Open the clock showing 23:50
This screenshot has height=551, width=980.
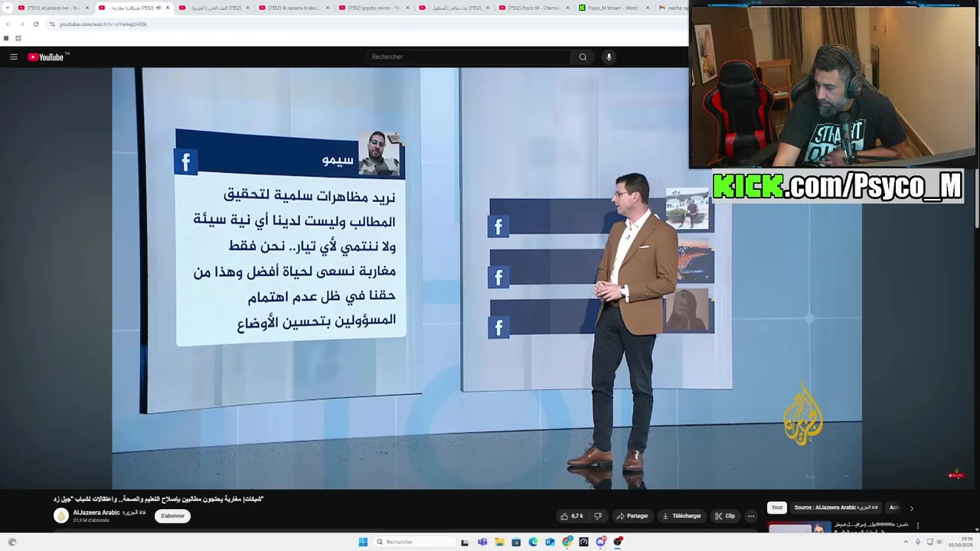(x=960, y=542)
